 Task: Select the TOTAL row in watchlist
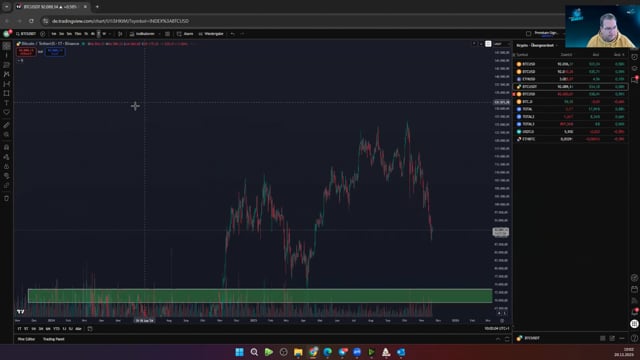(570, 109)
